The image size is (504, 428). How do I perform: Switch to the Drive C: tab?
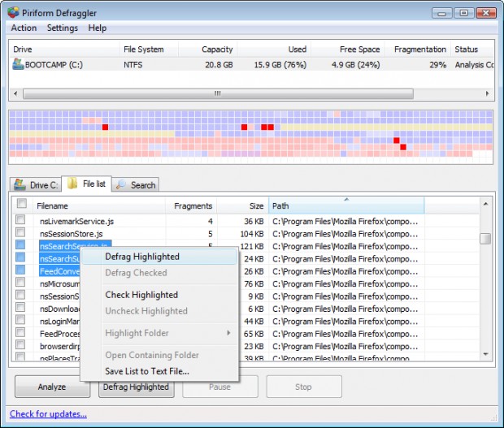[36, 185]
